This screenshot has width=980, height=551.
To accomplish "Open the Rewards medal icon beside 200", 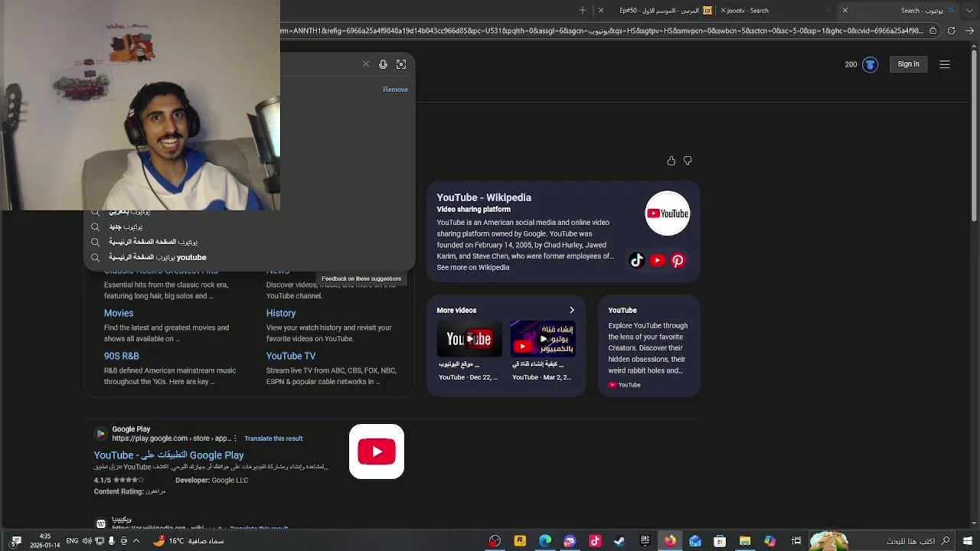I will [870, 64].
